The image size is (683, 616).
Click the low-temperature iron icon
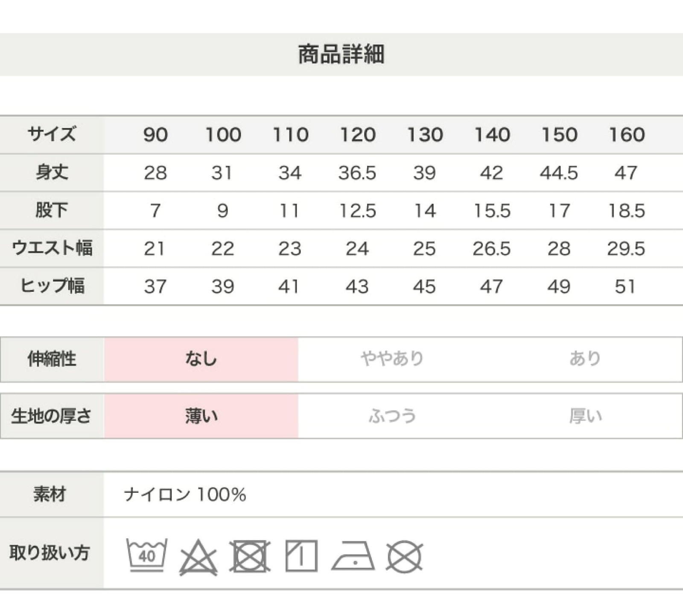pyautogui.click(x=353, y=556)
